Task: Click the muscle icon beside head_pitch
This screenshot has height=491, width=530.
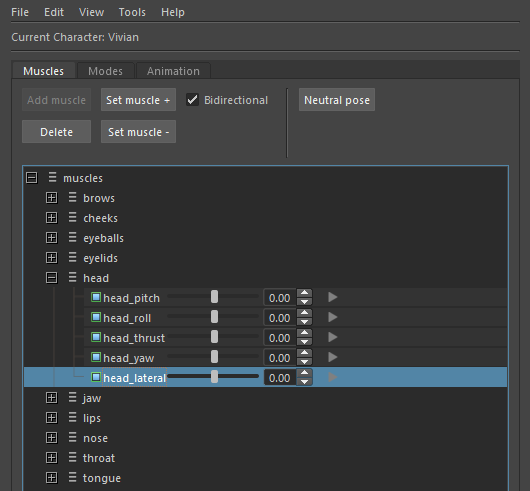Action: coord(96,297)
